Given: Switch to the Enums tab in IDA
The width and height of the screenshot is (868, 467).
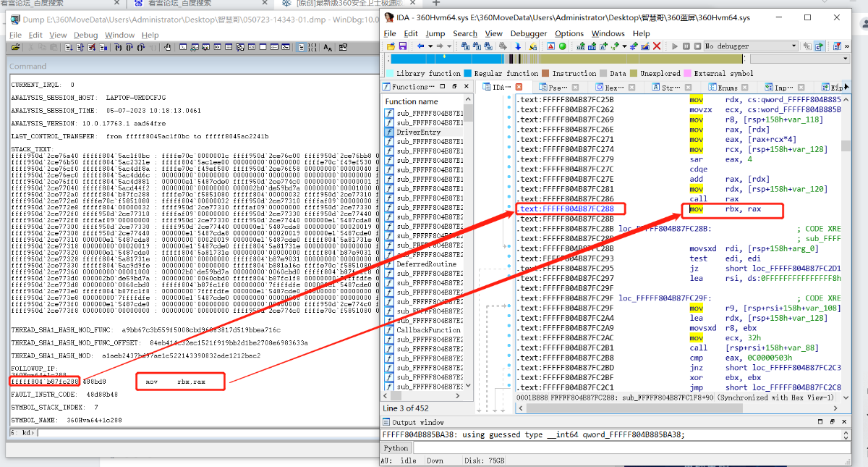Looking at the screenshot, I should point(728,87).
